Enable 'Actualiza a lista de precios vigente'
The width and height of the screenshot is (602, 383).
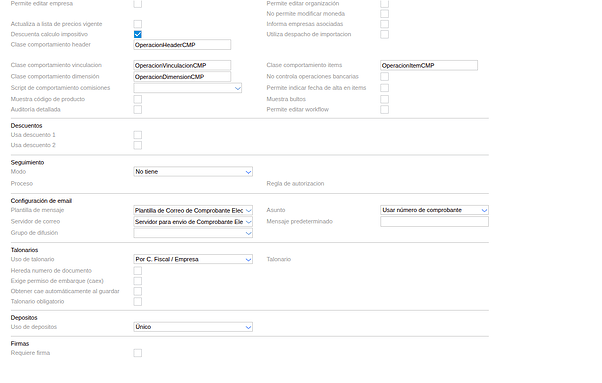(x=137, y=24)
